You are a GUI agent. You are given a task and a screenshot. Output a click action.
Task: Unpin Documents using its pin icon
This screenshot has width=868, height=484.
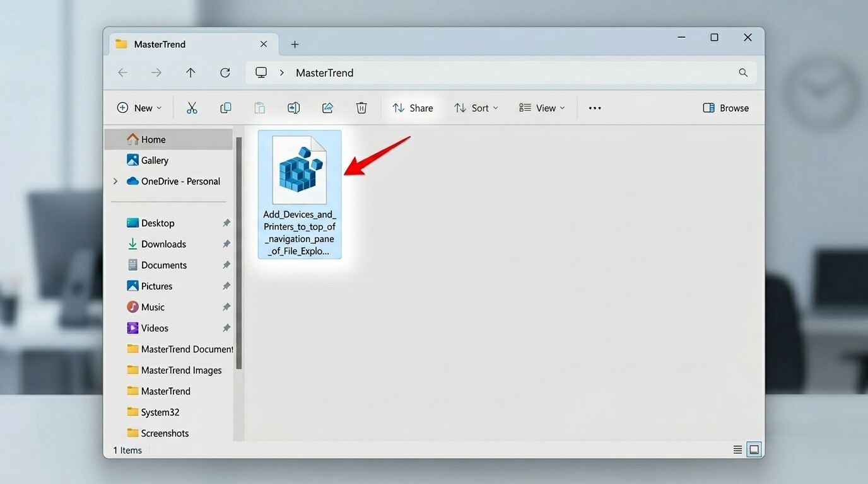[226, 265]
